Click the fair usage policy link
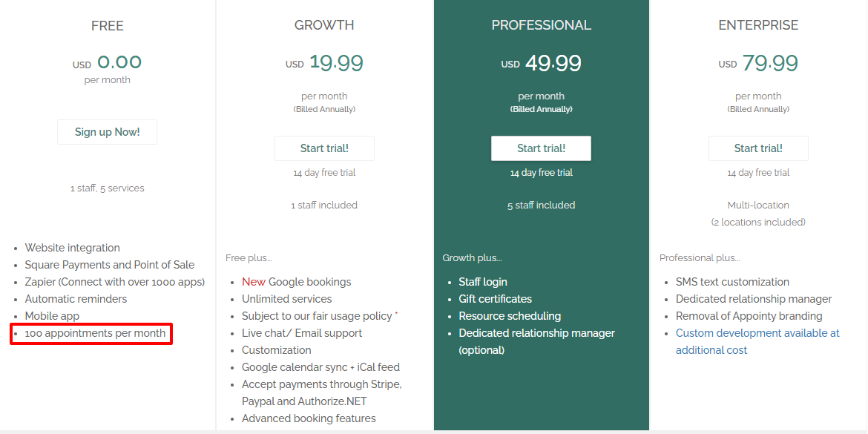Viewport: 868px width, 434px height. point(320,315)
